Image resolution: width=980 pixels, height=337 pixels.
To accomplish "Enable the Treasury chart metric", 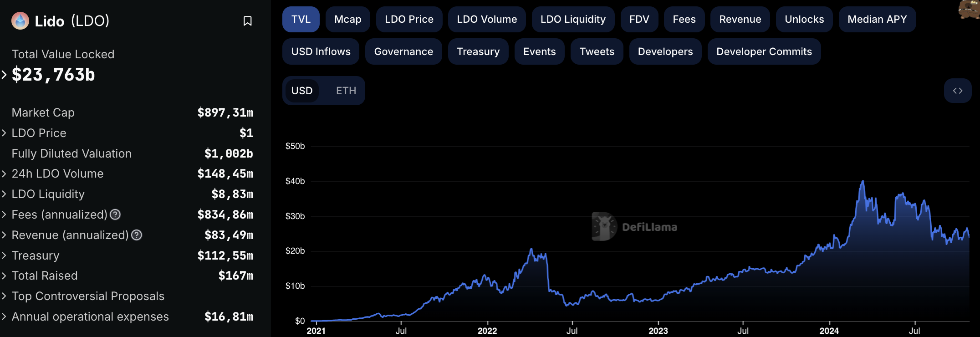I will tap(478, 51).
